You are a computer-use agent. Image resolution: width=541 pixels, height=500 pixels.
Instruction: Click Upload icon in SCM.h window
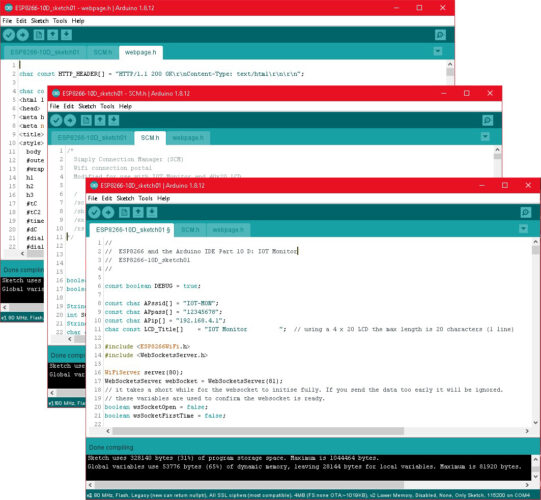coord(70,120)
